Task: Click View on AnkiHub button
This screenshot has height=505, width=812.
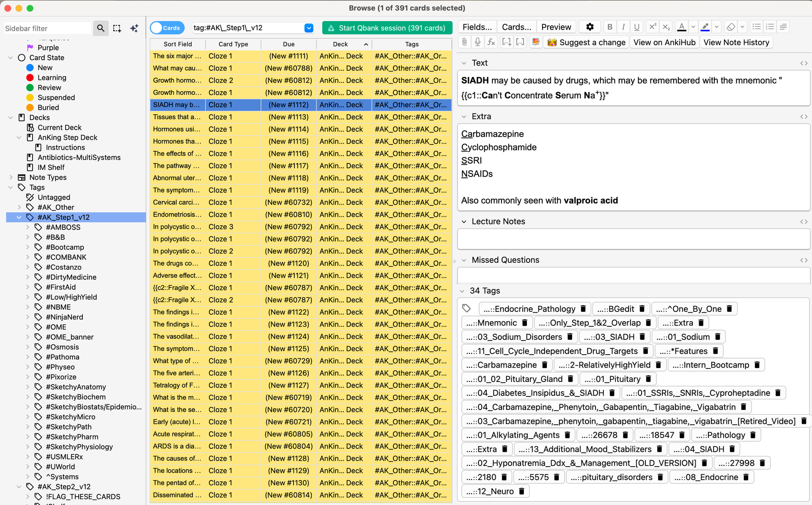Action: (664, 42)
